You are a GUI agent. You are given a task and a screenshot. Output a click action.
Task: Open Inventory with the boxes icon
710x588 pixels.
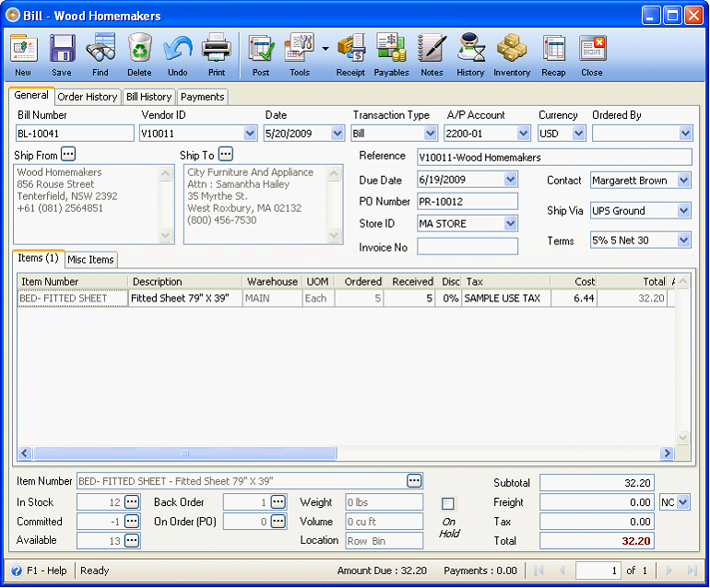(512, 54)
